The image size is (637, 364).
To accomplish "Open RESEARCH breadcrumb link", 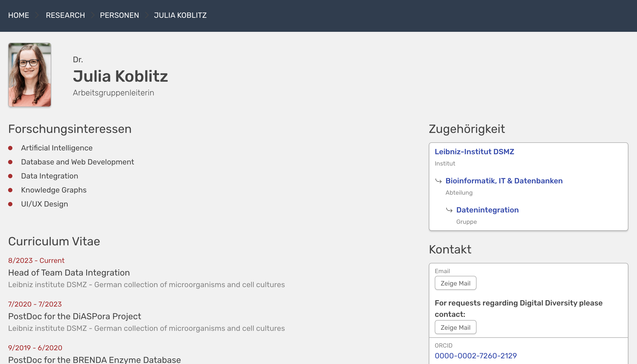I will [x=65, y=15].
